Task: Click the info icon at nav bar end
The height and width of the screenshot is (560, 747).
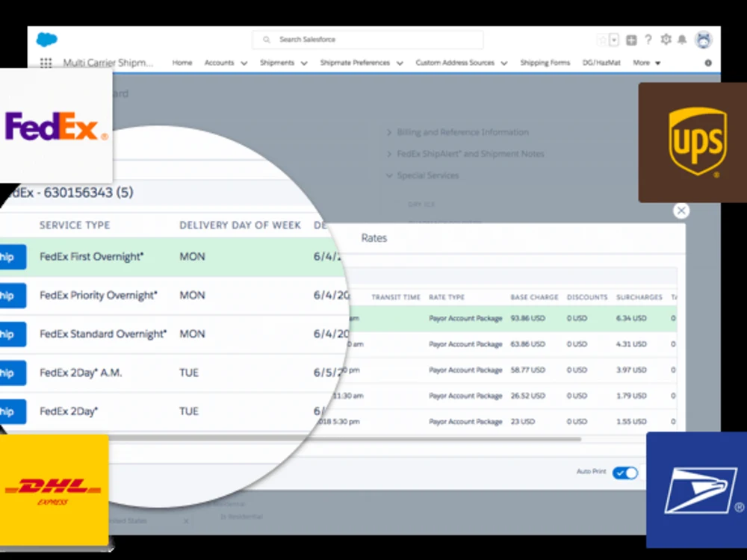Action: click(x=708, y=63)
